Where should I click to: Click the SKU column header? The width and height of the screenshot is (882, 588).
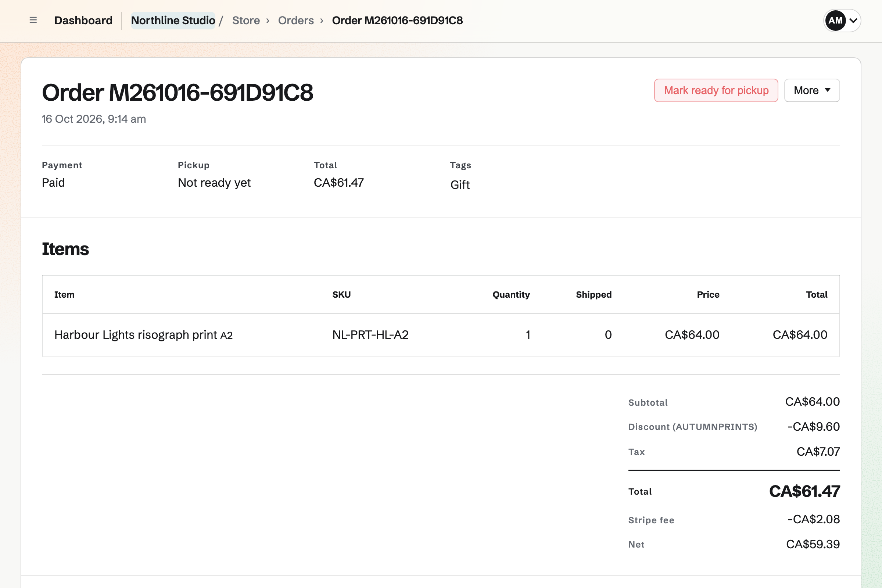[341, 295]
